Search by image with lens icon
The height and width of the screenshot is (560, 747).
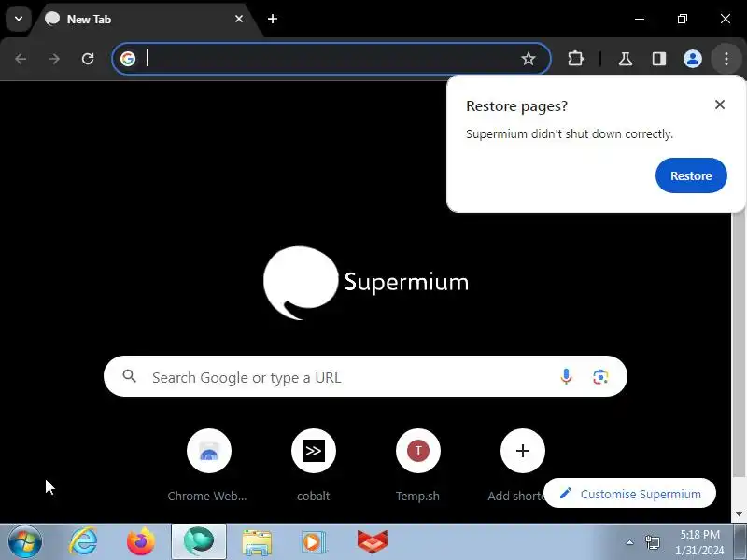[x=600, y=377]
